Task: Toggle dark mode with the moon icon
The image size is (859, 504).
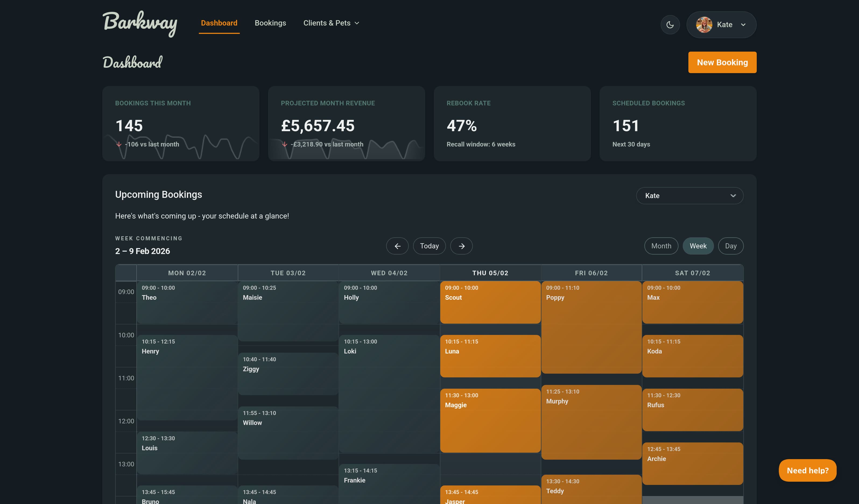Action: click(670, 24)
